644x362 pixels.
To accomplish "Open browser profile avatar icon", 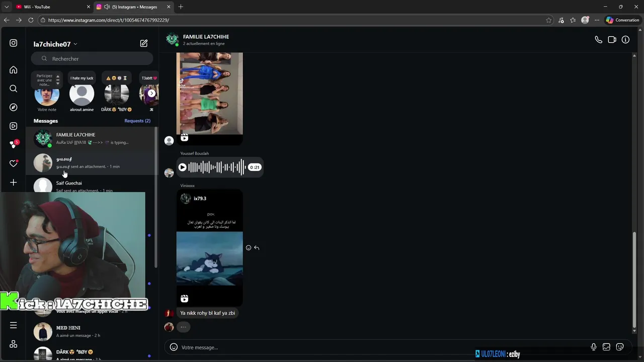I will coord(585,20).
